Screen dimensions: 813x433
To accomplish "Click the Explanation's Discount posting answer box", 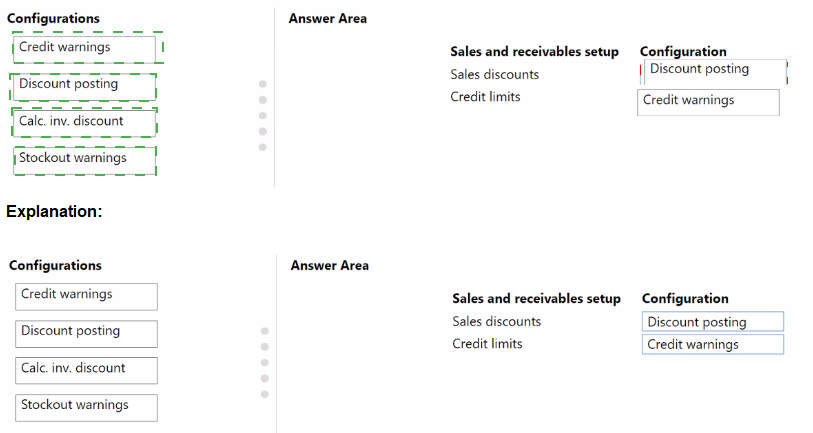I will [x=712, y=322].
